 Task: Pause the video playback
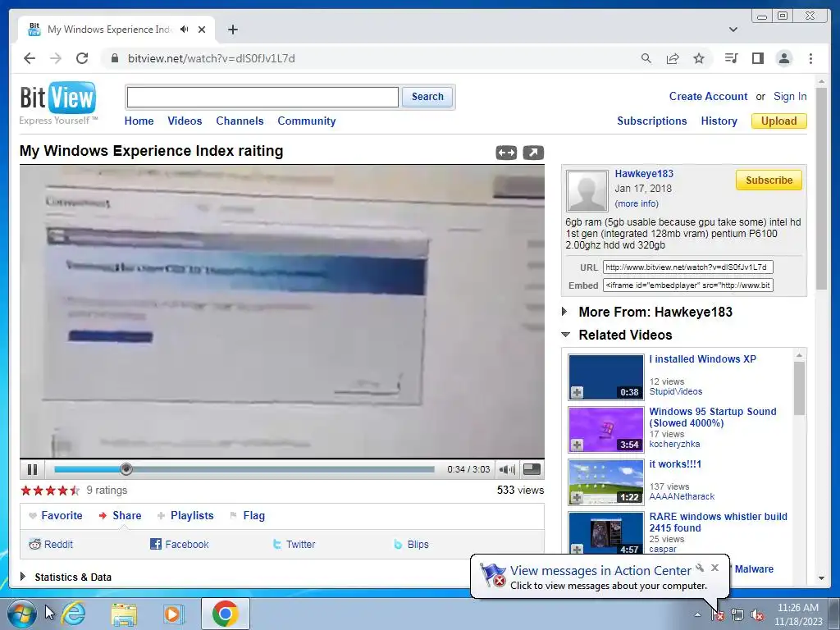tap(32, 470)
